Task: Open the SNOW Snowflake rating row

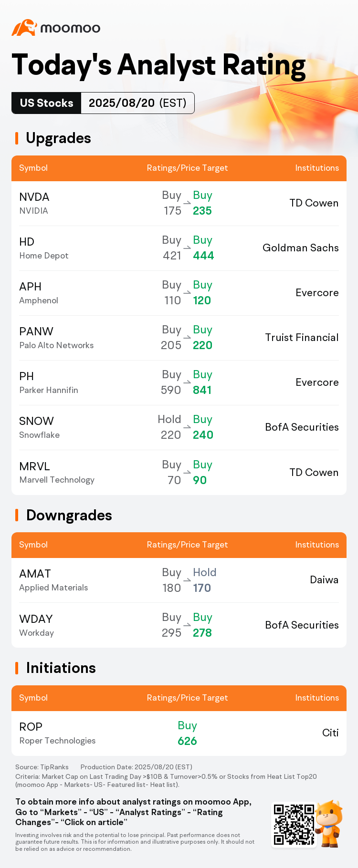Action: pos(179,427)
